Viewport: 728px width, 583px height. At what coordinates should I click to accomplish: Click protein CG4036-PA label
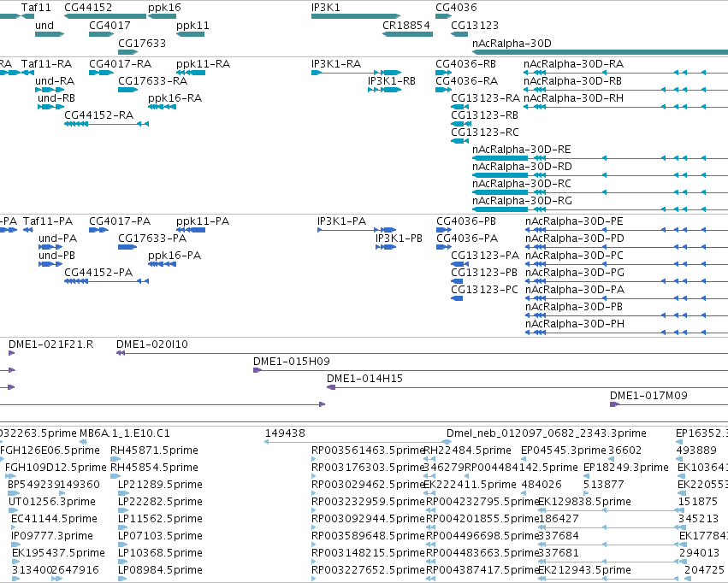[467, 238]
